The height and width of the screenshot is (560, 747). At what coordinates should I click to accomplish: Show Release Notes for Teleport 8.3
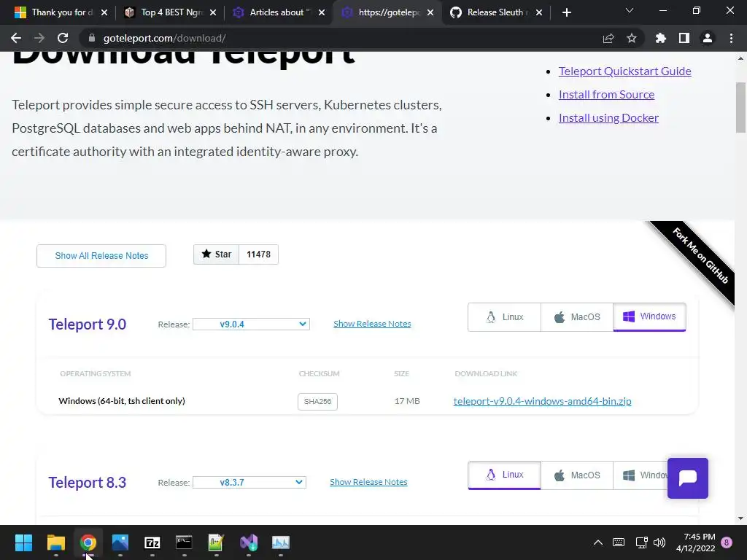pyautogui.click(x=368, y=482)
